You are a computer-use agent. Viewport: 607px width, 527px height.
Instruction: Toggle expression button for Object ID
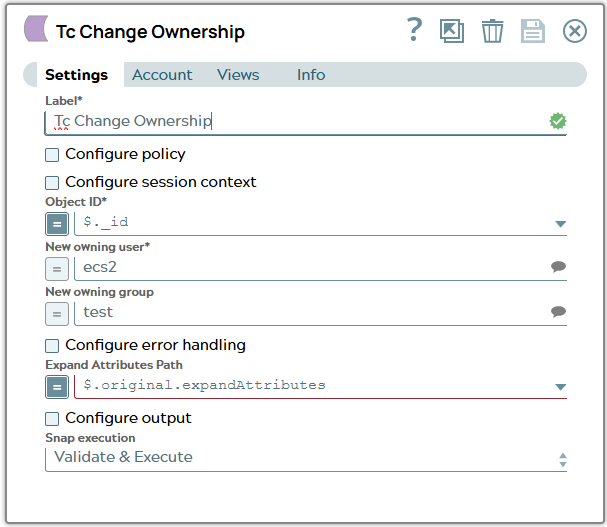[57, 224]
